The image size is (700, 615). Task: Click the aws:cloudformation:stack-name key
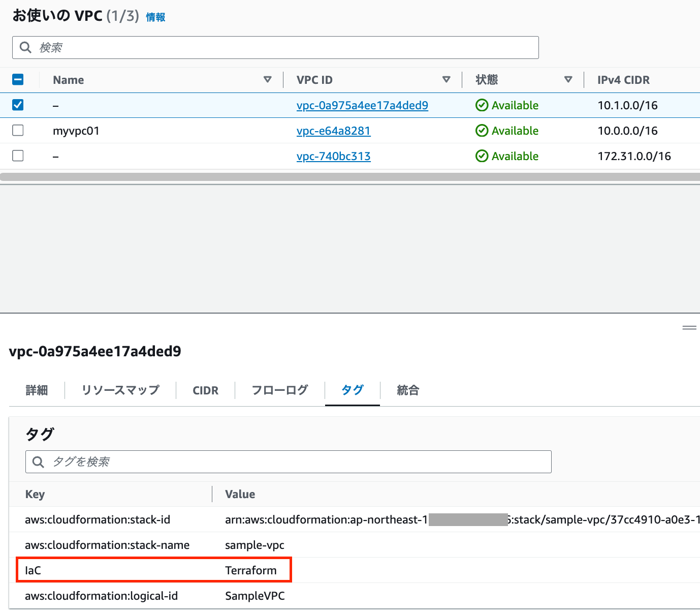click(x=107, y=545)
